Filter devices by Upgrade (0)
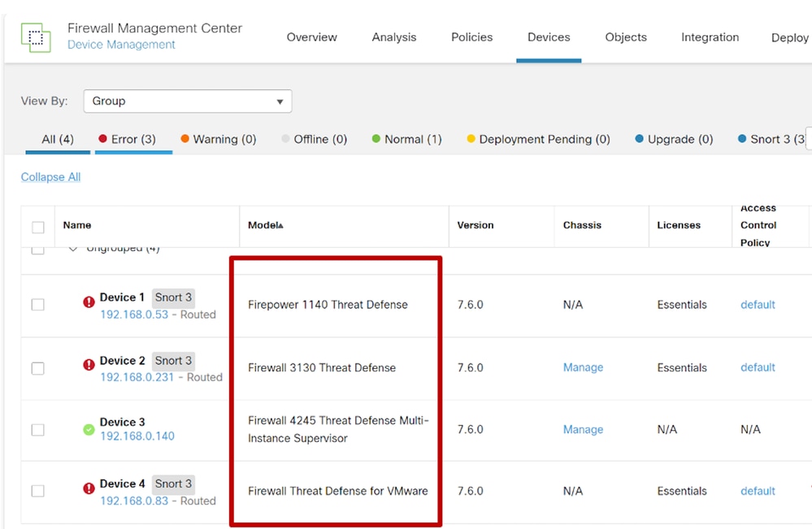The width and height of the screenshot is (812, 529). coord(674,139)
